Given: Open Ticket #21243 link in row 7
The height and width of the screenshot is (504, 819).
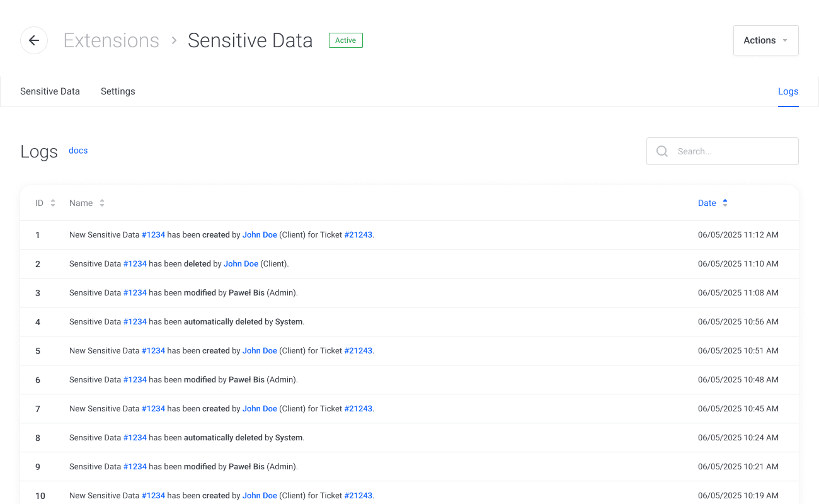Looking at the screenshot, I should click(x=358, y=409).
